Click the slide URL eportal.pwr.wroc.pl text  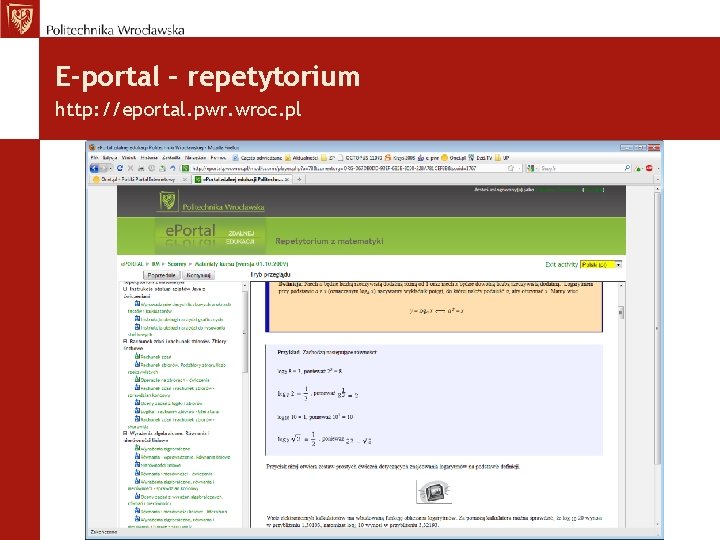coord(178,110)
